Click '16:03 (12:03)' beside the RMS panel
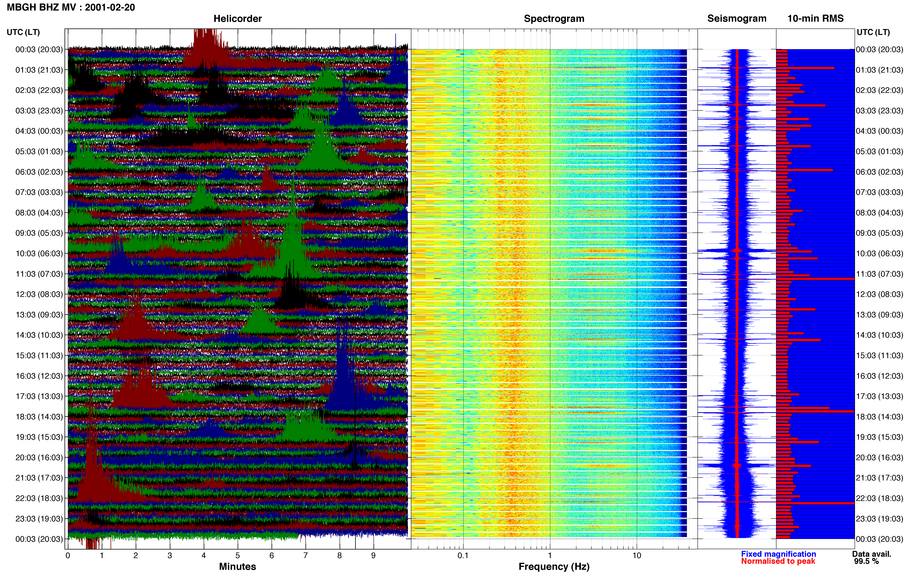The image size is (924, 578). (x=879, y=376)
